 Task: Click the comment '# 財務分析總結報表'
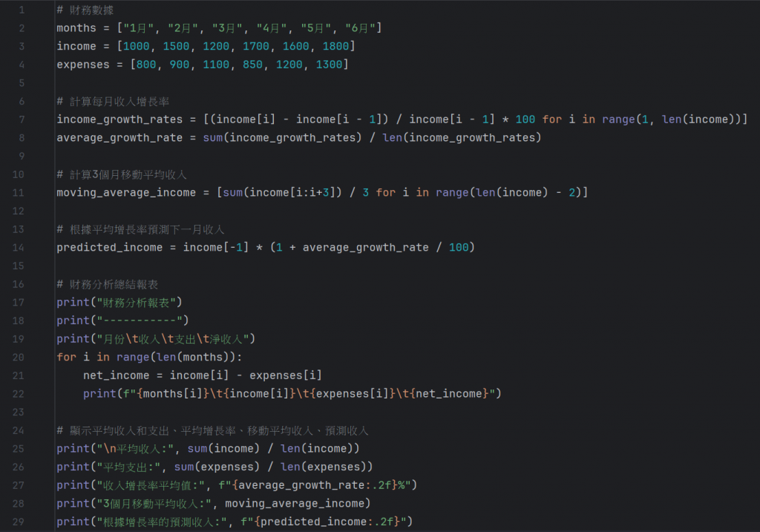[x=107, y=284]
